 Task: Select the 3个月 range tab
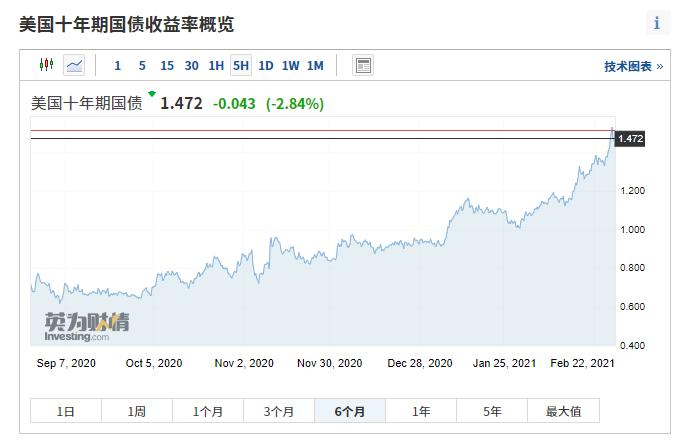[x=279, y=411]
